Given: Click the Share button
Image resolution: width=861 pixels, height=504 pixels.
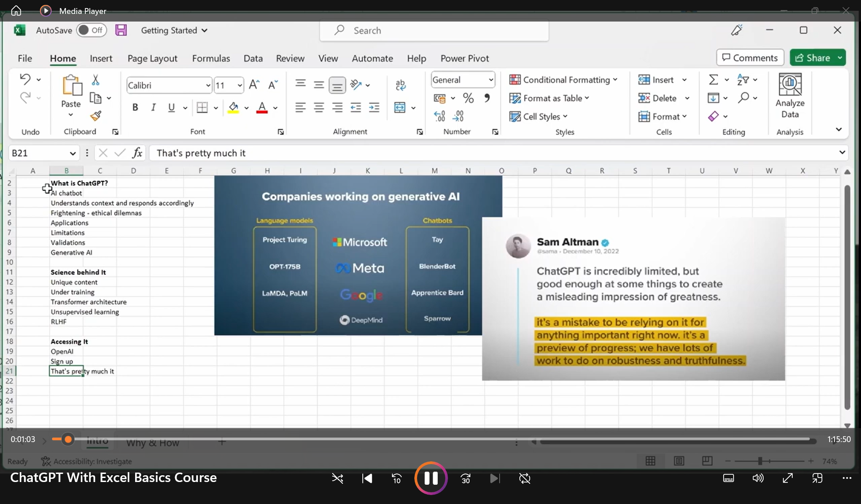Looking at the screenshot, I should point(813,58).
